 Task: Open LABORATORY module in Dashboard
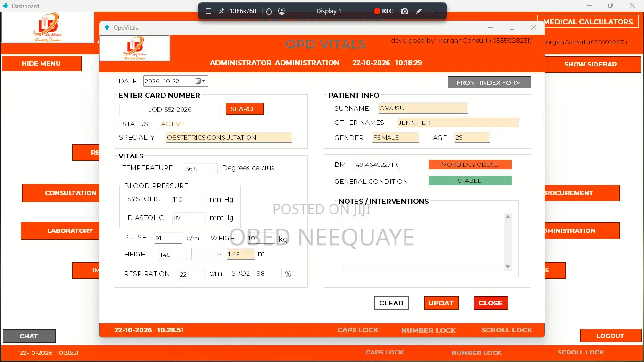[x=60, y=230]
